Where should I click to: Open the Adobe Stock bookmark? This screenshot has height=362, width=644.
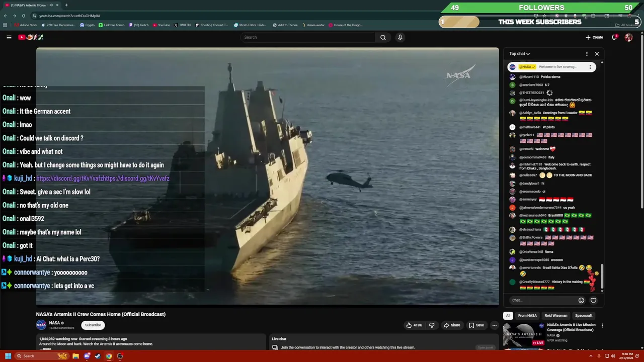(26, 25)
